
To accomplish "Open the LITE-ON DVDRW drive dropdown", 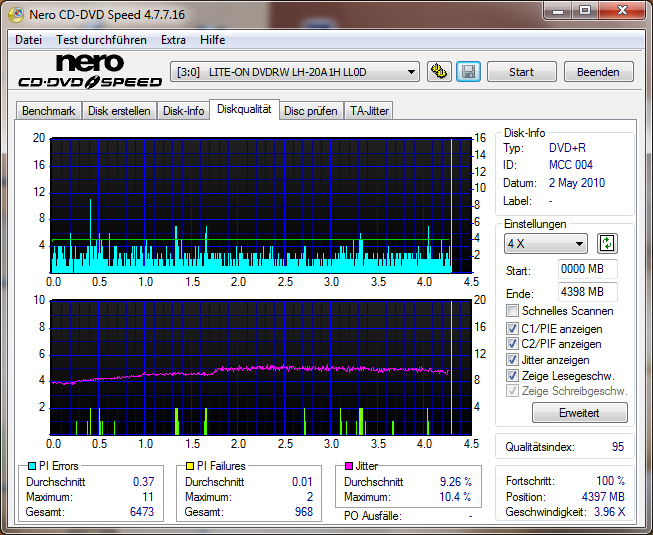I will (x=296, y=72).
